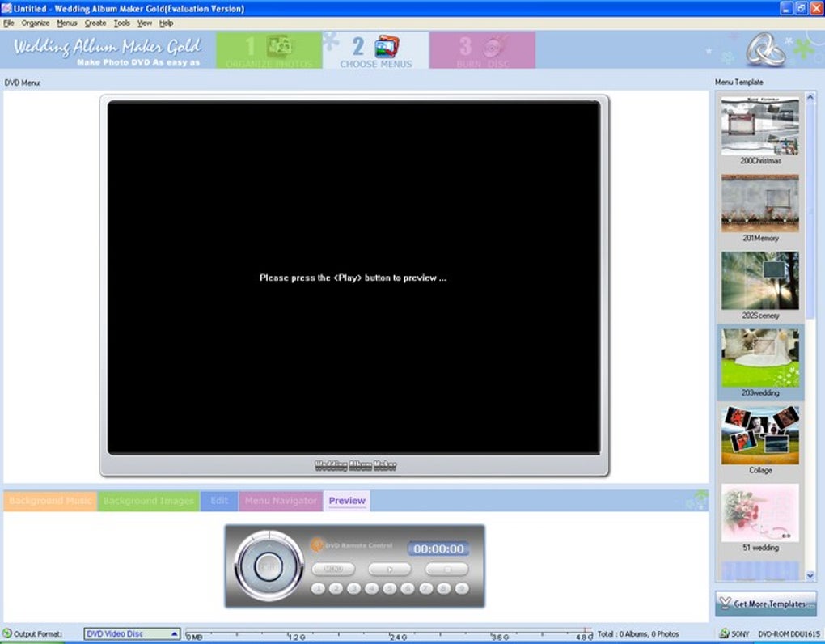The image size is (825, 644).
Task: Choose the 201Memory menu template
Action: (759, 208)
